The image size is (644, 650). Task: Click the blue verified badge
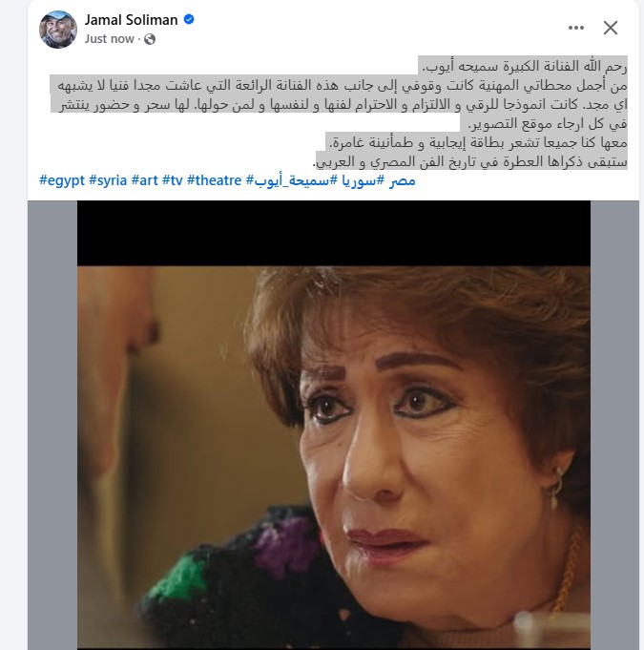pos(189,19)
